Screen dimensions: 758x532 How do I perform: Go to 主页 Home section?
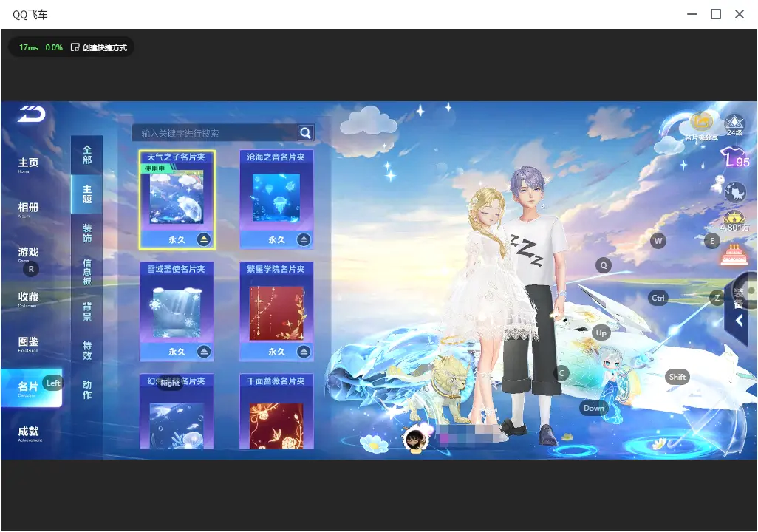(28, 165)
